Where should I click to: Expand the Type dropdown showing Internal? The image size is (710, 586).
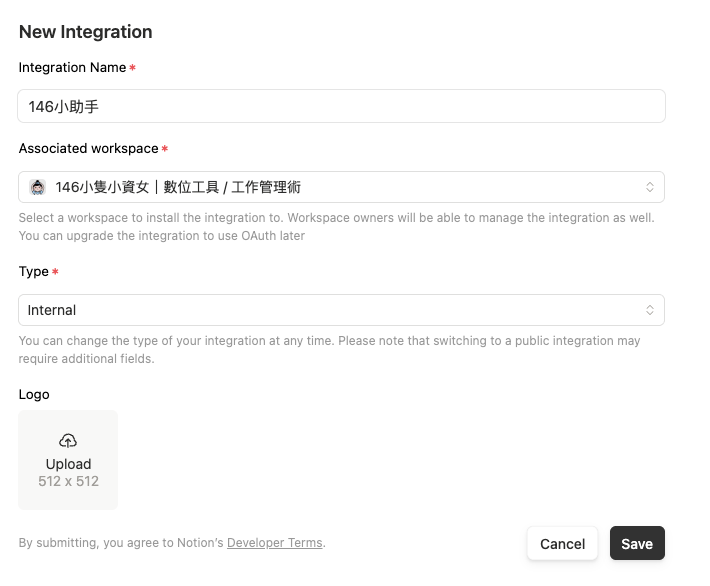341,310
